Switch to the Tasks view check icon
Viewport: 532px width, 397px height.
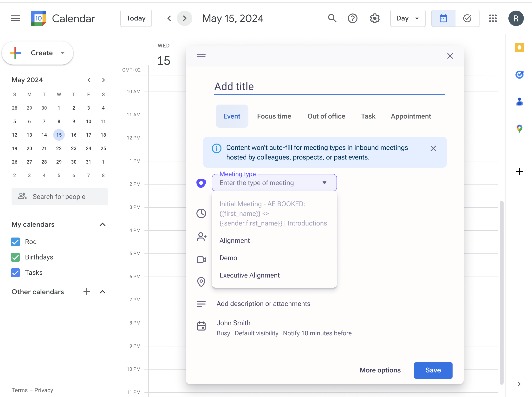(467, 18)
